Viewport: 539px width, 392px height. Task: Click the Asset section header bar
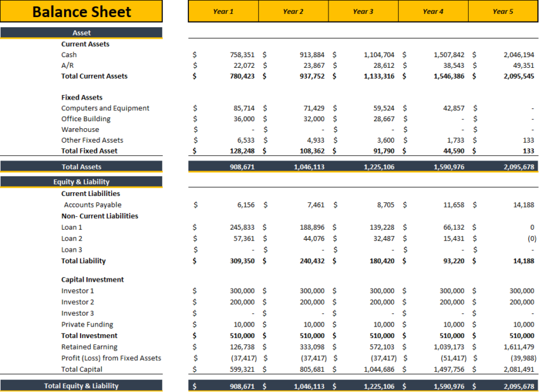click(x=82, y=32)
